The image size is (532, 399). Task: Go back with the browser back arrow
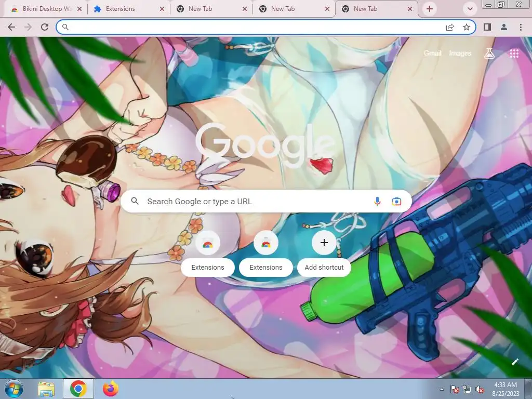pos(11,27)
